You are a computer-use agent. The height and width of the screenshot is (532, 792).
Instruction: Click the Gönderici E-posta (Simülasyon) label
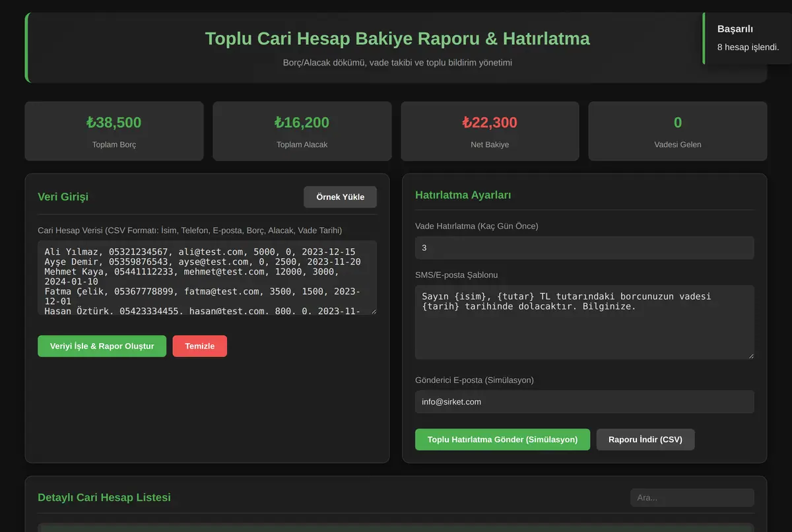[x=475, y=380]
